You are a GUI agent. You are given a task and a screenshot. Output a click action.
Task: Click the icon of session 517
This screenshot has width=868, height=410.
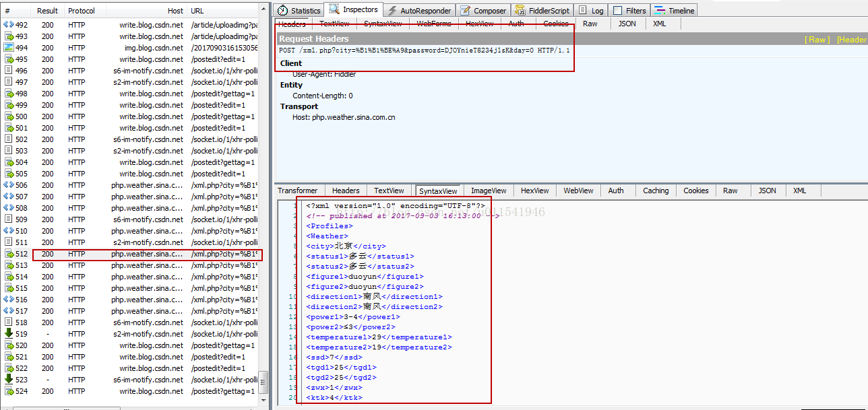coord(9,311)
